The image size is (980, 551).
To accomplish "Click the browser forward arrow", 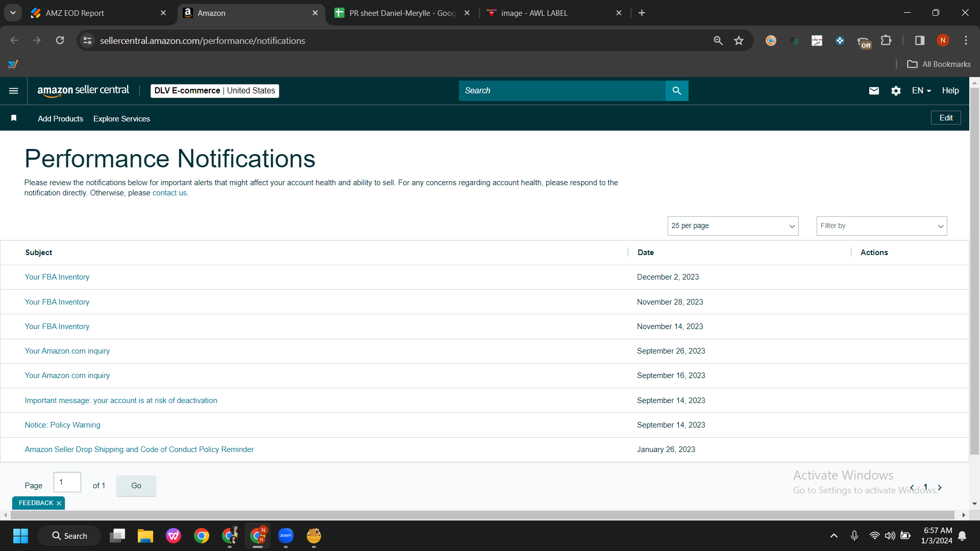I will tap(37, 40).
